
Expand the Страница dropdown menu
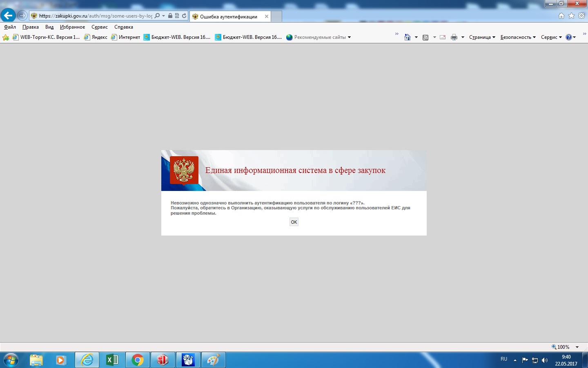point(482,37)
